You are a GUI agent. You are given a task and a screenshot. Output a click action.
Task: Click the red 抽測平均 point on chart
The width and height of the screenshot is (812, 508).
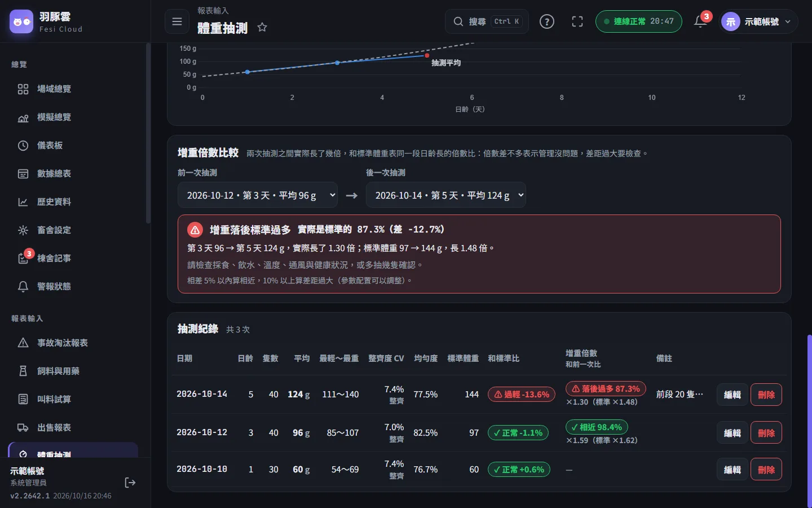coord(427,55)
